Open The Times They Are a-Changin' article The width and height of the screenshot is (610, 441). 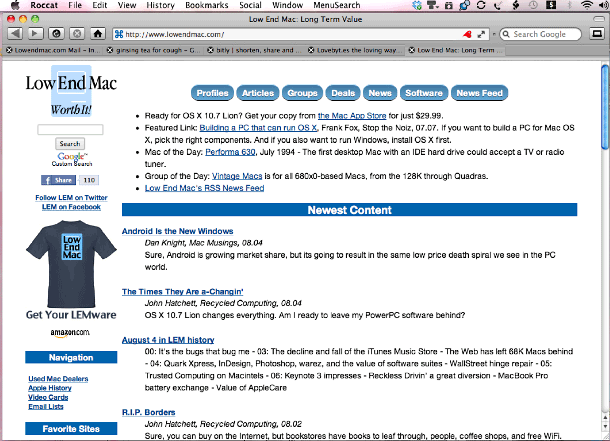tap(182, 292)
